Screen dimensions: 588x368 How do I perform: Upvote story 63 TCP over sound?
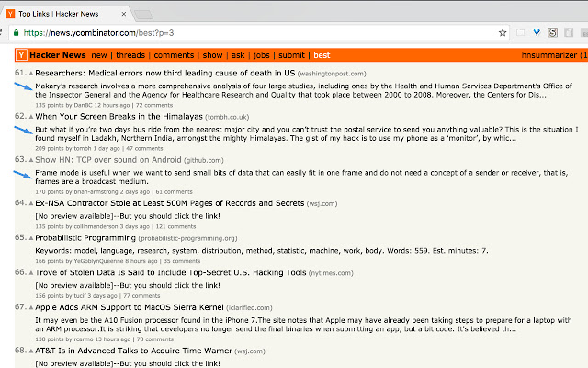coord(31,160)
